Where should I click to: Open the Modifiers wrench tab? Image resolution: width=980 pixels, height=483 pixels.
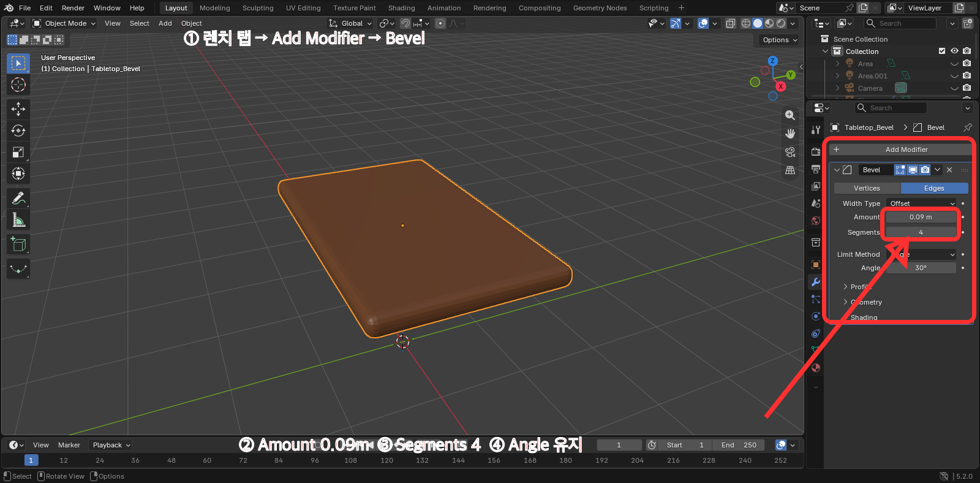(816, 282)
